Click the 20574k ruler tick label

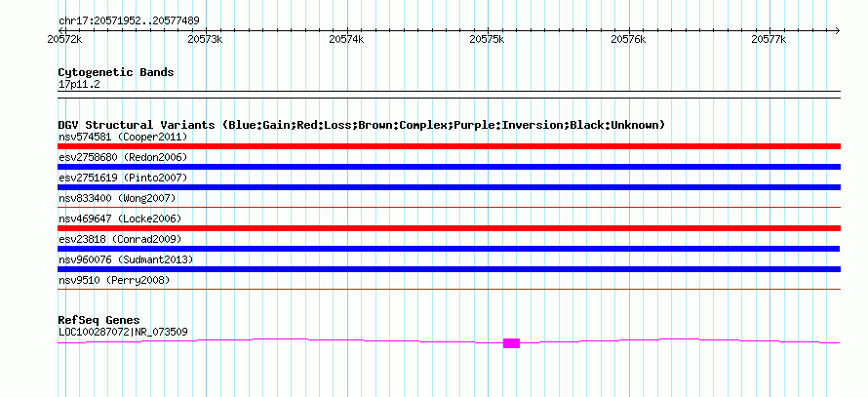coord(346,39)
